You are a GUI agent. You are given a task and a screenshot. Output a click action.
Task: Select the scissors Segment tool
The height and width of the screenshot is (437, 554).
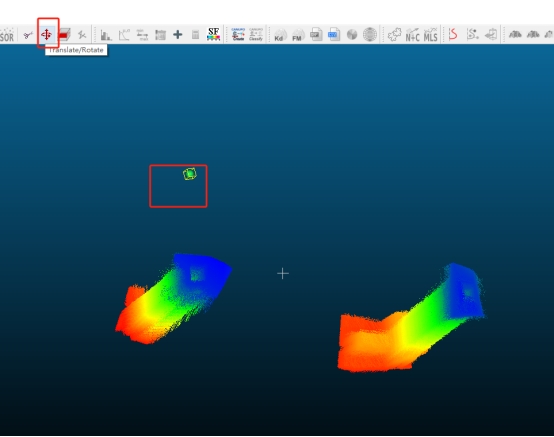[x=28, y=35]
